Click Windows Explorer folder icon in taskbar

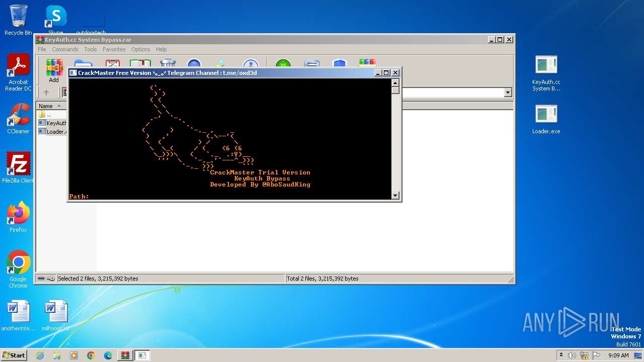(x=57, y=355)
